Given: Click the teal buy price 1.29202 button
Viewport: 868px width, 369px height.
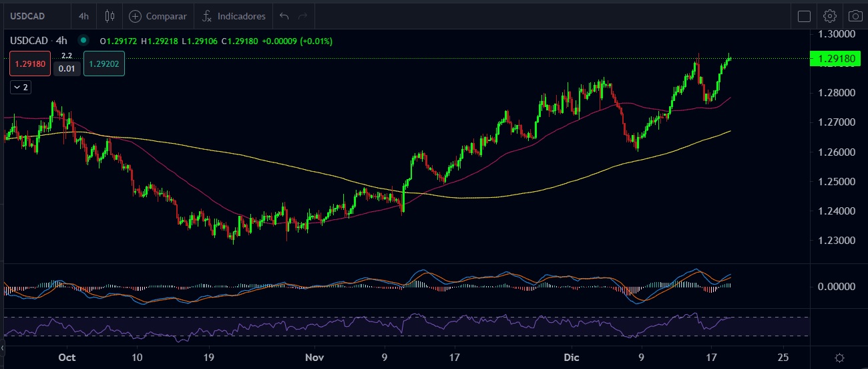Looking at the screenshot, I should point(104,64).
